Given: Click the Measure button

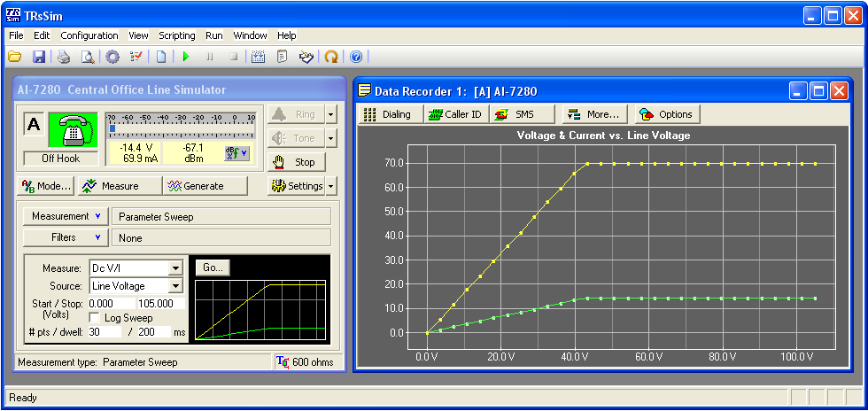Looking at the screenshot, I should coord(119,186).
